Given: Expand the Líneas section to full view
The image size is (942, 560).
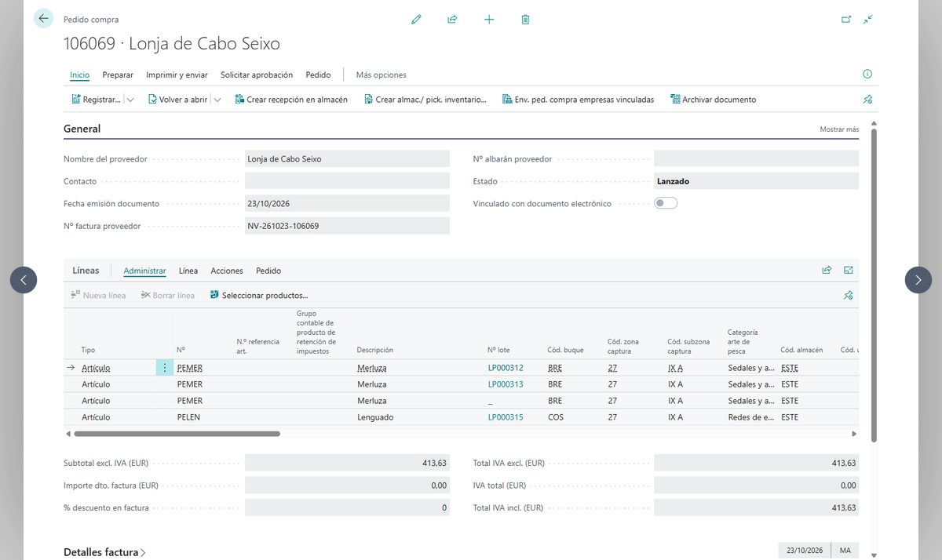Looking at the screenshot, I should click(849, 271).
